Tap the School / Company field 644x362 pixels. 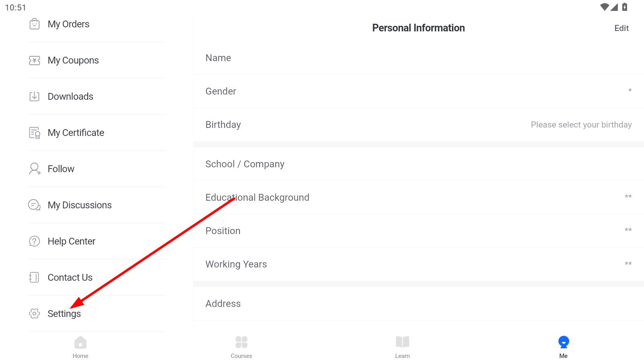click(x=419, y=164)
